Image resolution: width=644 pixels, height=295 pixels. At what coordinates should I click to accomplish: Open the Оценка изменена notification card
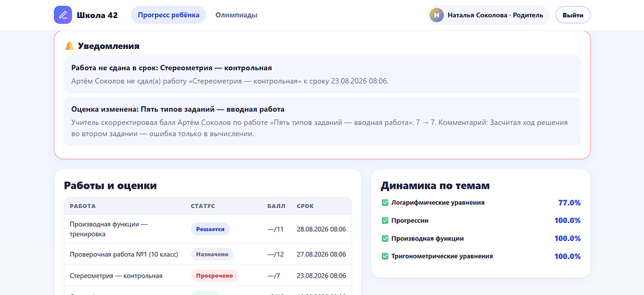[323, 121]
